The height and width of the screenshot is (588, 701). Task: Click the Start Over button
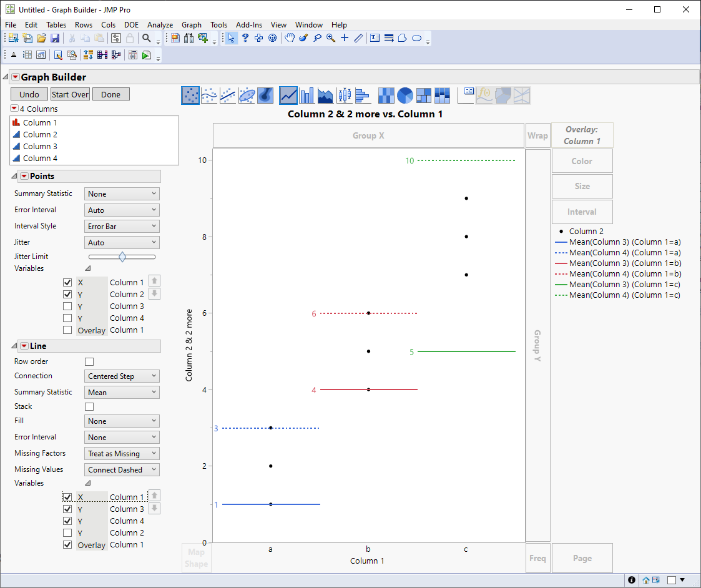coord(70,94)
